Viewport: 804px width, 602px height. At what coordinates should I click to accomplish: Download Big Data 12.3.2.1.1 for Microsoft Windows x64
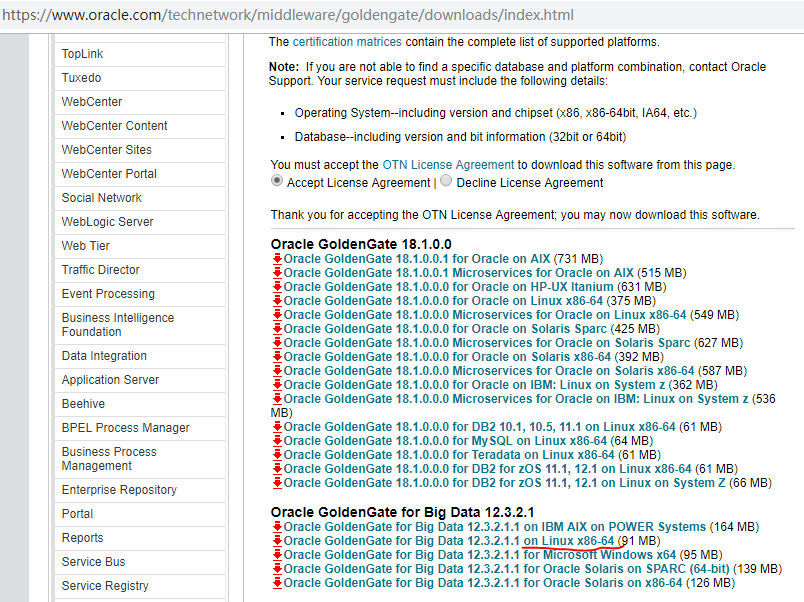pyautogui.click(x=479, y=555)
